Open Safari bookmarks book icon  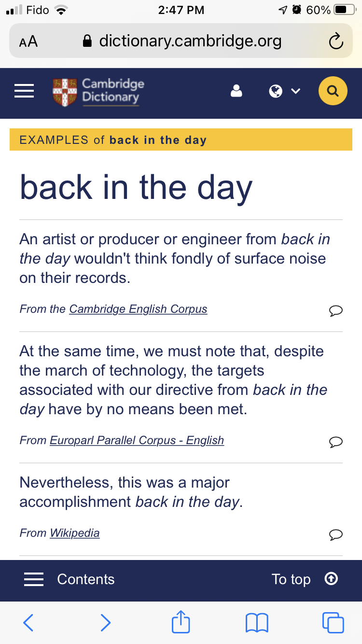(x=257, y=622)
